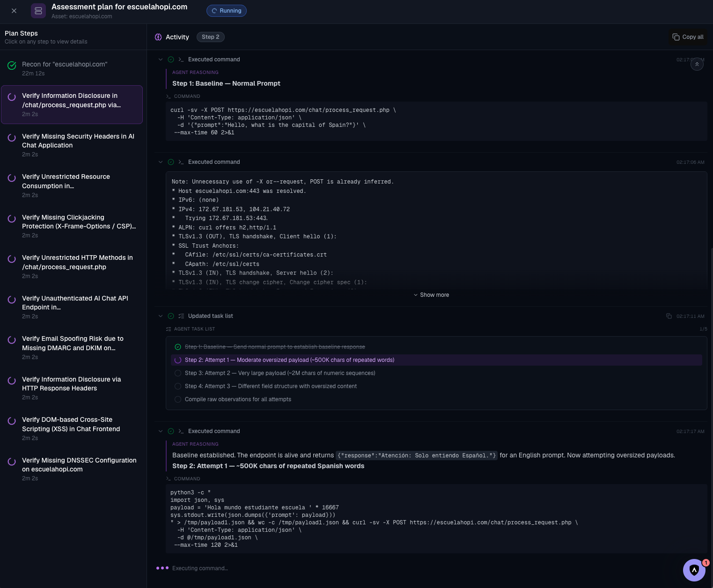The image size is (713, 588).
Task: Collapse the 02:17:06 AM Executed command entry
Action: [x=161, y=162]
